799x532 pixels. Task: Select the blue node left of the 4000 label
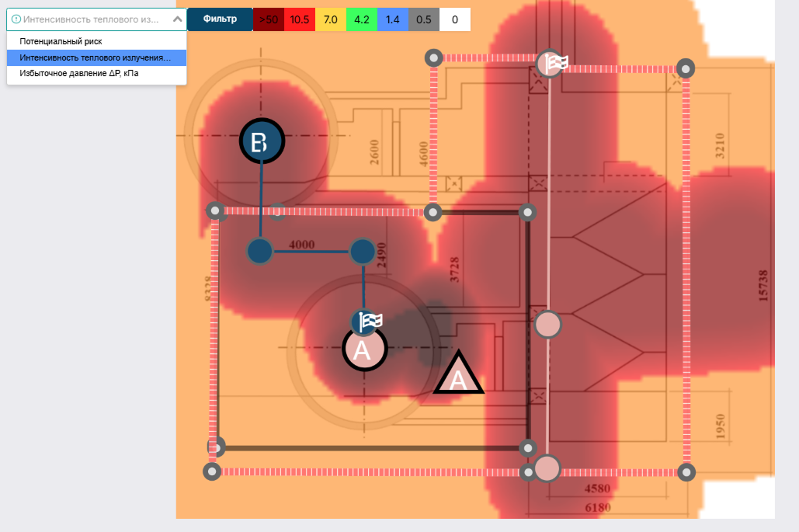(x=260, y=251)
